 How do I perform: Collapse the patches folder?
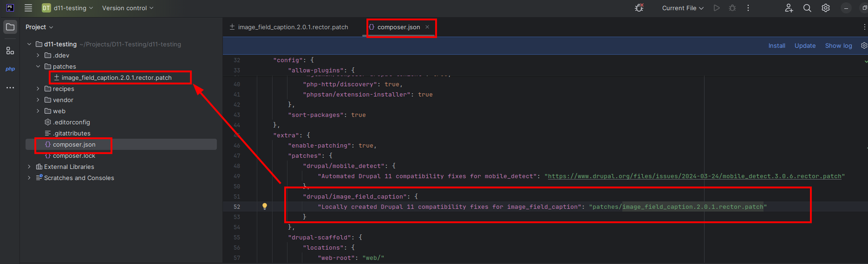(x=38, y=67)
